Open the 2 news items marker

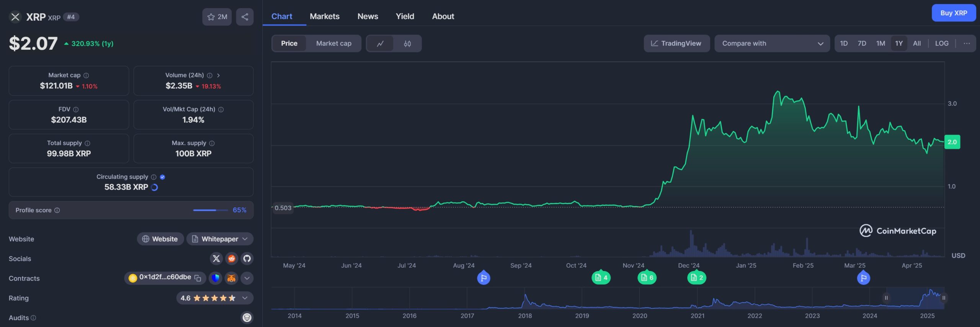tap(697, 278)
